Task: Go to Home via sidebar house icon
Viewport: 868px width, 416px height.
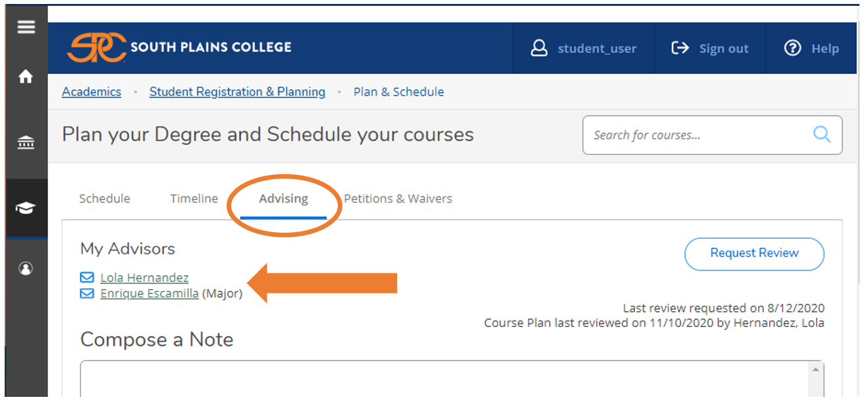Action: click(26, 76)
